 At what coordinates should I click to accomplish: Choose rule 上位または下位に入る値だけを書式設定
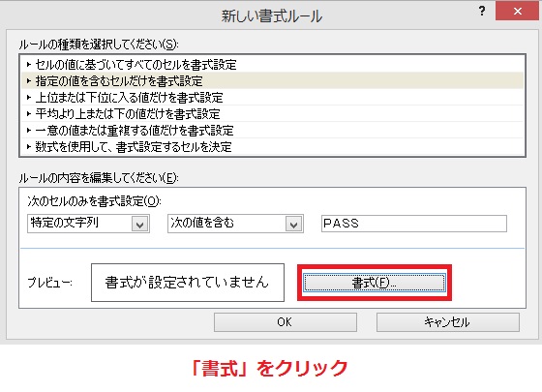pyautogui.click(x=272, y=97)
